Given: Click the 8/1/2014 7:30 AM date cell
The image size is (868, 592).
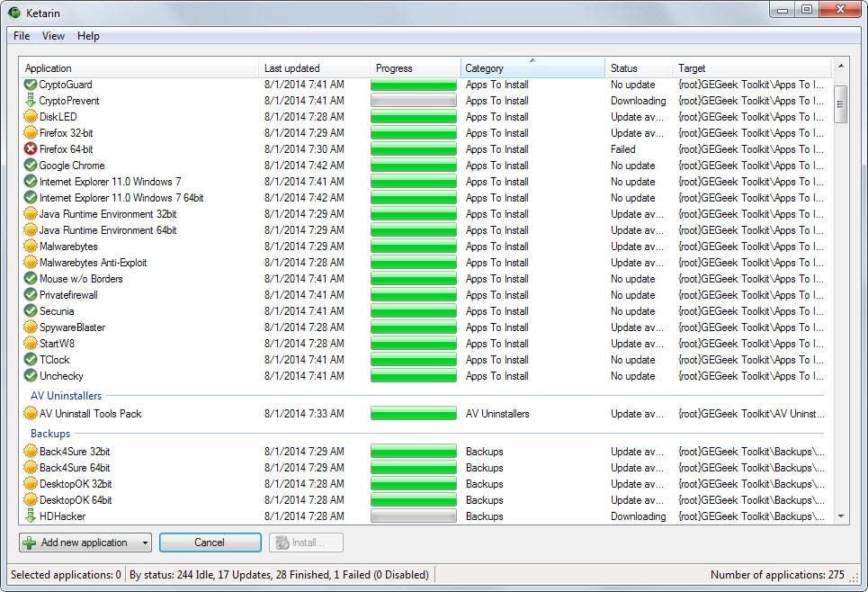Looking at the screenshot, I should [x=304, y=149].
